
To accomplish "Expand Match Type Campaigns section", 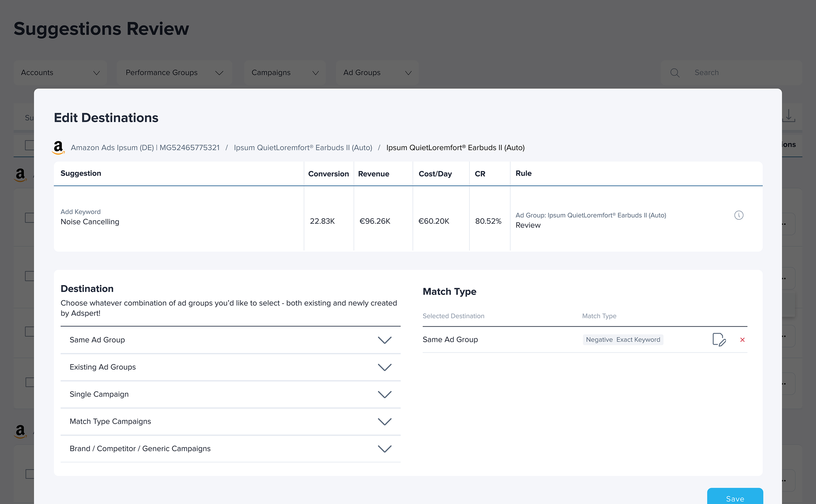I will click(x=384, y=421).
